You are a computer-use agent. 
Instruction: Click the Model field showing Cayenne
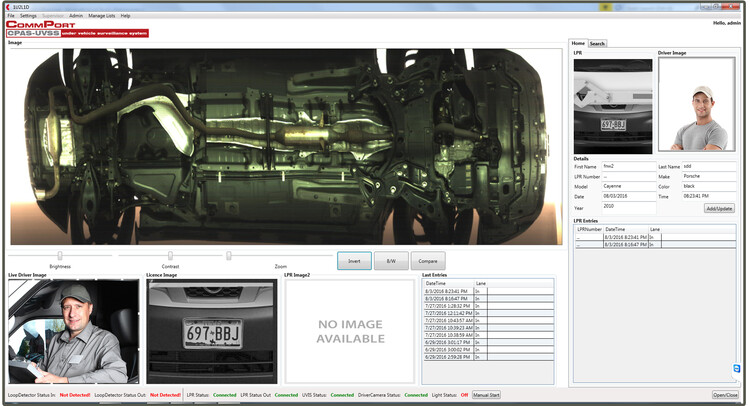629,187
